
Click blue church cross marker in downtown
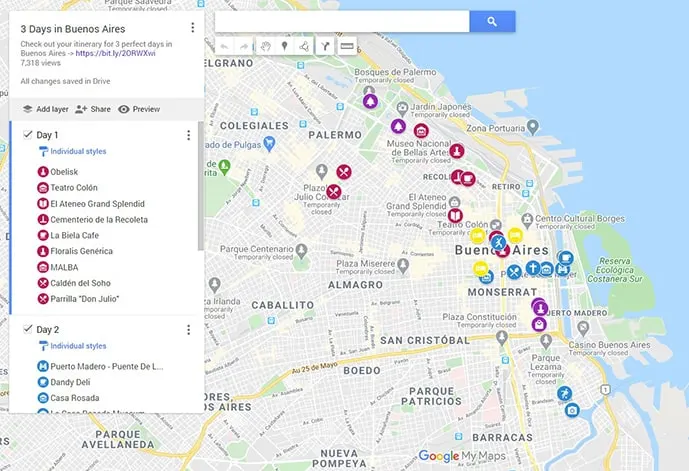[533, 268]
